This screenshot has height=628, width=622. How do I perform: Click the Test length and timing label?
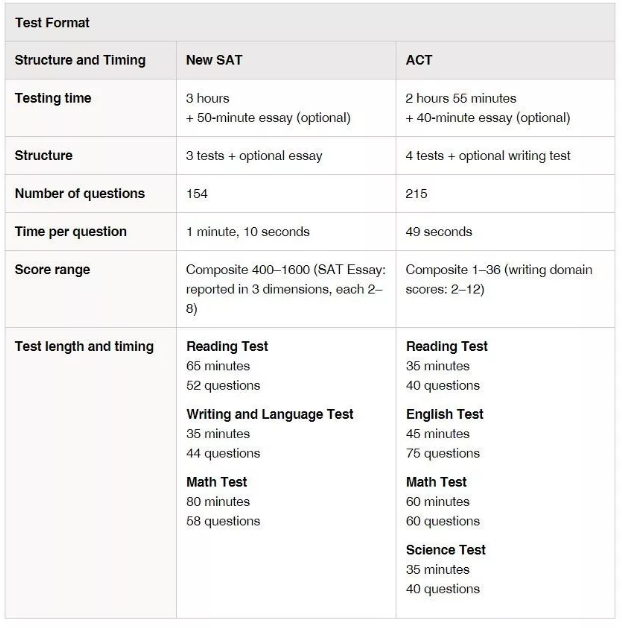[84, 346]
